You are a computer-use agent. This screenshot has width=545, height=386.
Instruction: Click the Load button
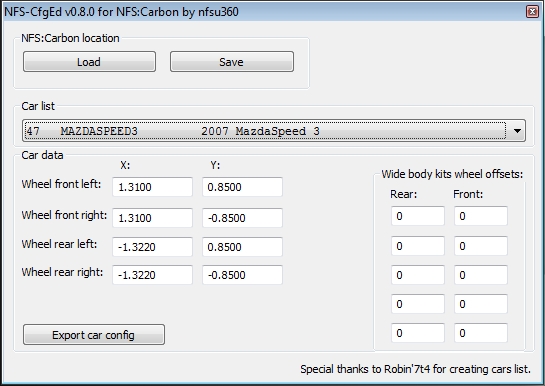pos(89,62)
